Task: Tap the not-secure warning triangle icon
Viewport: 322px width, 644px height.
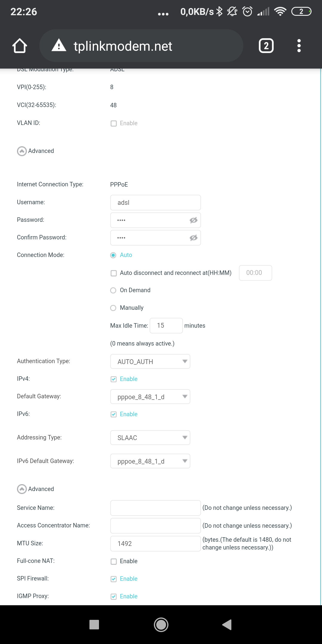Action: click(x=59, y=46)
